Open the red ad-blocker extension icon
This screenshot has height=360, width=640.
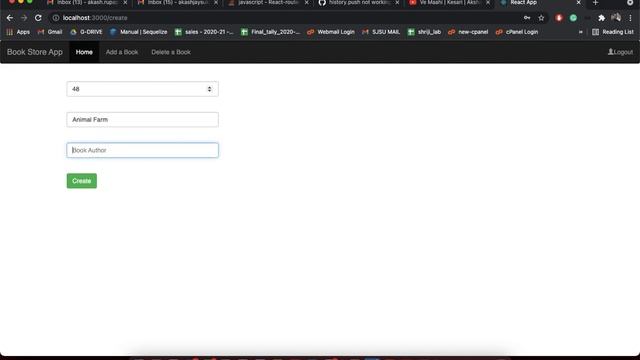(559, 18)
